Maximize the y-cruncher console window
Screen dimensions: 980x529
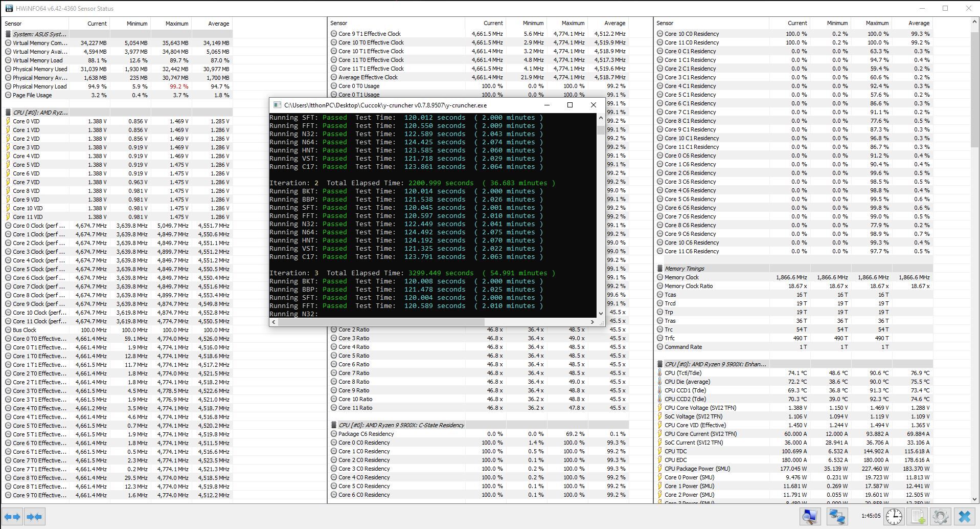570,105
